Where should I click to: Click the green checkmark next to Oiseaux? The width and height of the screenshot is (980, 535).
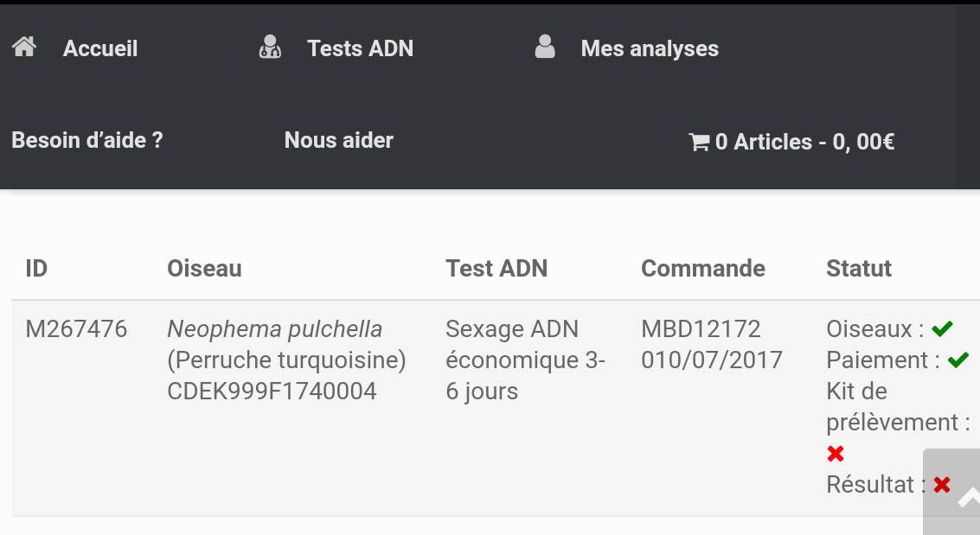(x=942, y=328)
